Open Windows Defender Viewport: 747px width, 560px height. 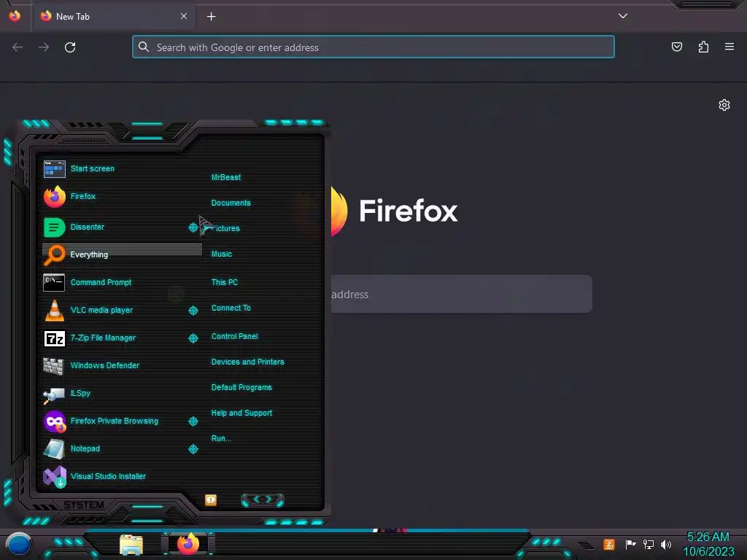click(122, 365)
